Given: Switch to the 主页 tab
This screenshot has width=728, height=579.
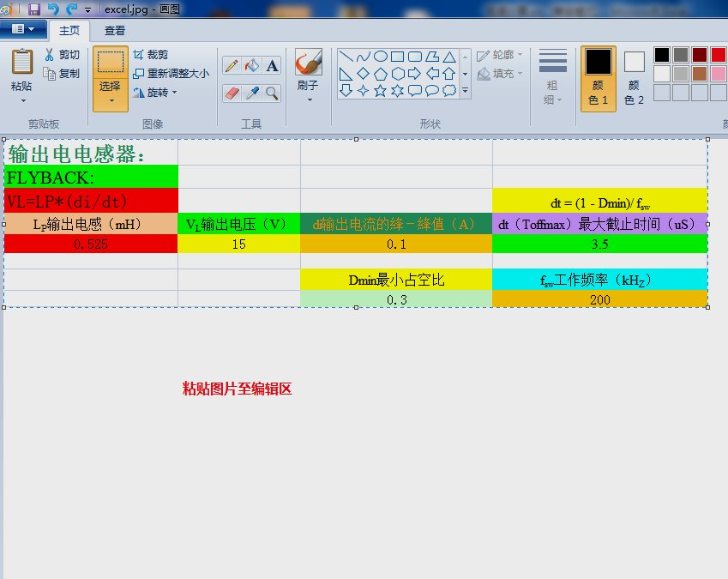Looking at the screenshot, I should point(69,31).
